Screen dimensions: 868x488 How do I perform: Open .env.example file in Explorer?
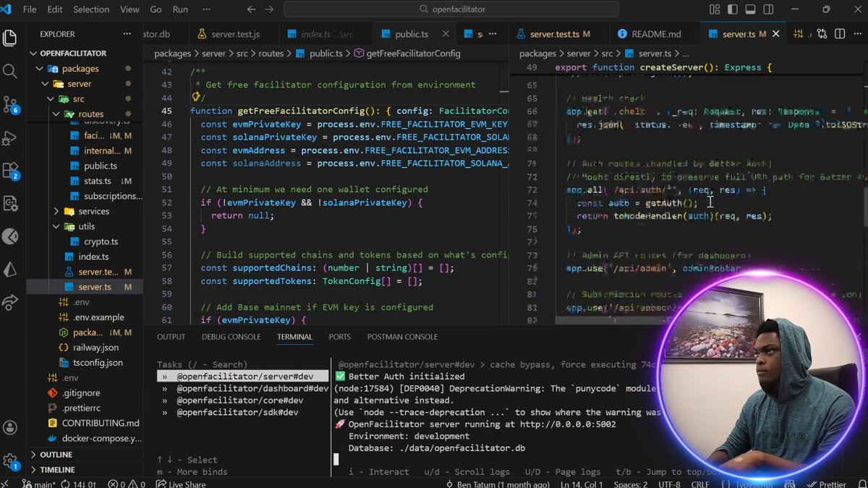(98, 317)
